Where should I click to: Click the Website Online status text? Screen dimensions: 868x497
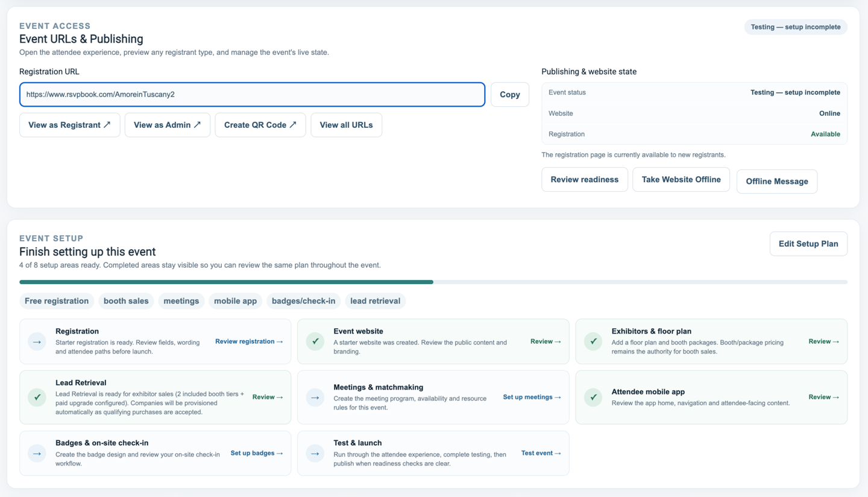point(829,113)
